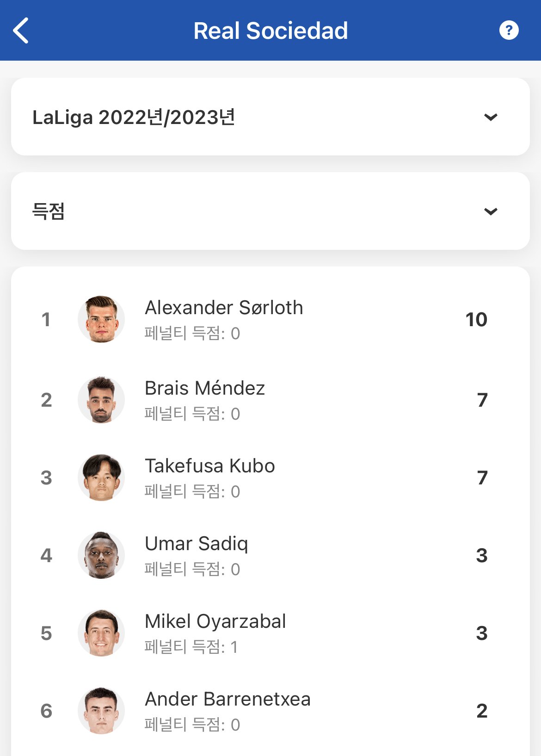541x756 pixels.
Task: Tap Brais Méndez's profile photo
Action: (x=101, y=400)
